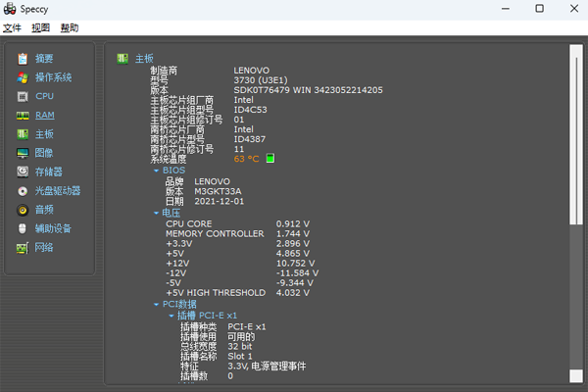Go to the 操作系统 page link
The image size is (588, 392).
53,77
